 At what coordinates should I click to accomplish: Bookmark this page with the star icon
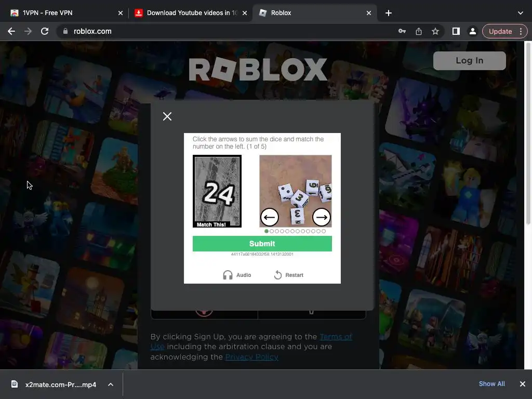pos(435,31)
